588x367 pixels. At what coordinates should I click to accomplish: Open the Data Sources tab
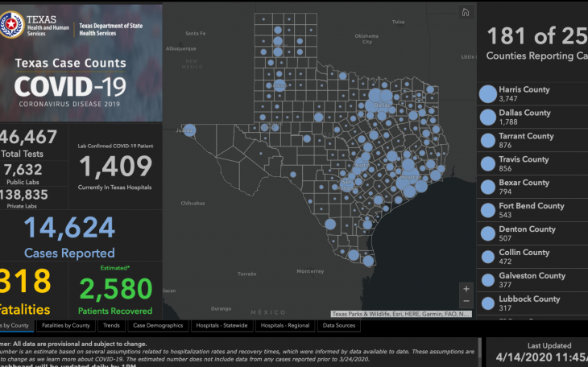point(340,326)
